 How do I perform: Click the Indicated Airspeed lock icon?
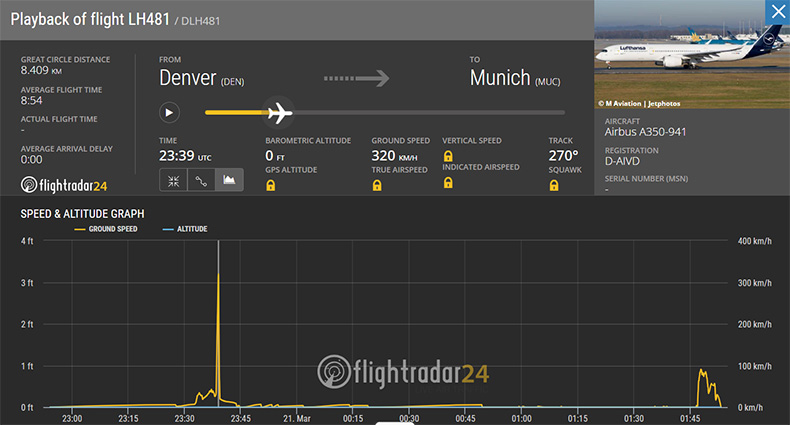448,183
